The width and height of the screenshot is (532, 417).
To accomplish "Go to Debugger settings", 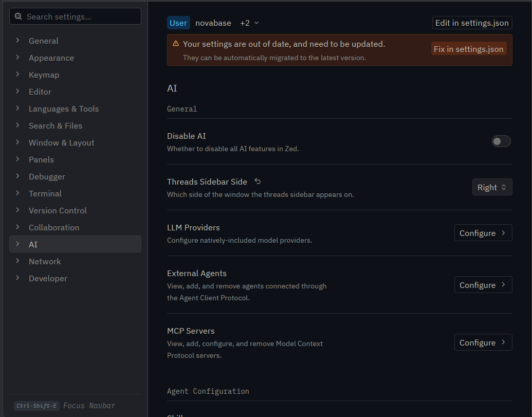I will coord(75,176).
